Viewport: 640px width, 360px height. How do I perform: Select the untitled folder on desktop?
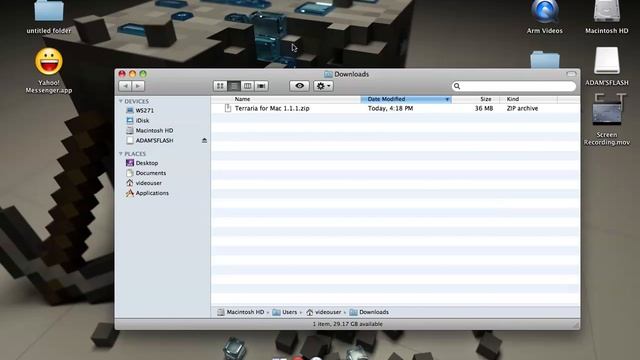(x=49, y=16)
